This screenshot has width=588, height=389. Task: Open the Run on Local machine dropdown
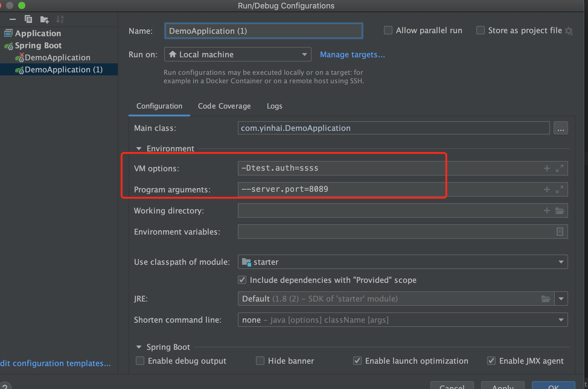(238, 55)
